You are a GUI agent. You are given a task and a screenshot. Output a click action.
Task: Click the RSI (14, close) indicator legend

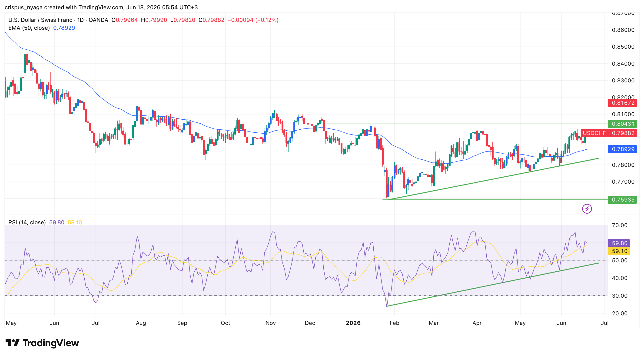tap(27, 222)
